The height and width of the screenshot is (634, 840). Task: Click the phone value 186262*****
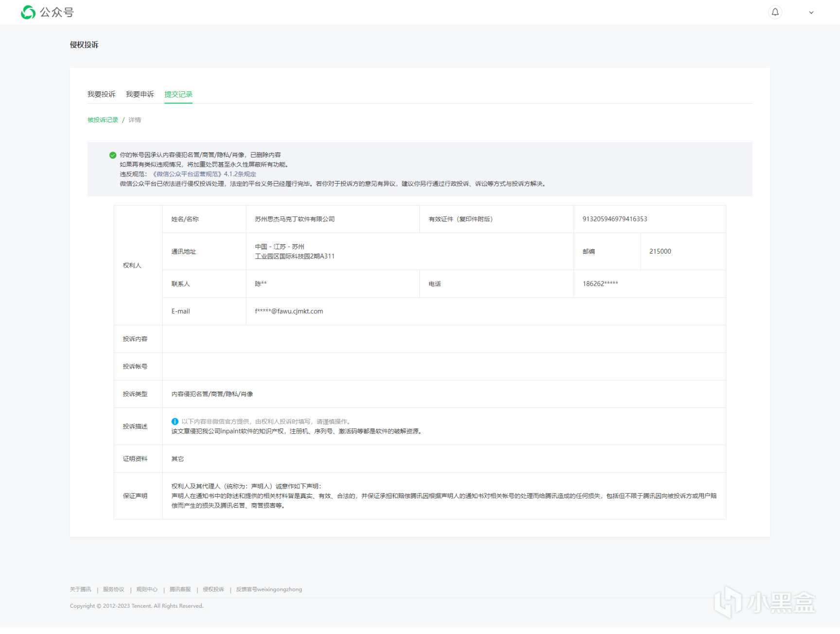click(600, 284)
